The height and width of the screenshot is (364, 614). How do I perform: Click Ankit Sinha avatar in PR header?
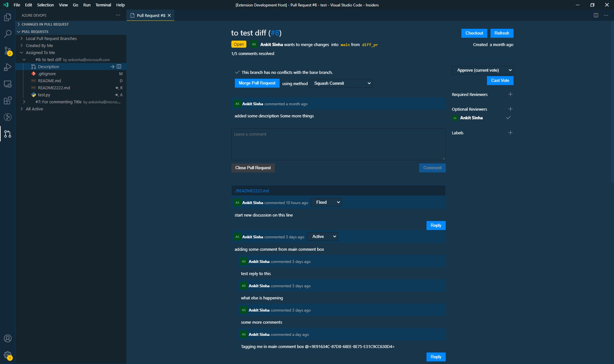click(x=254, y=44)
